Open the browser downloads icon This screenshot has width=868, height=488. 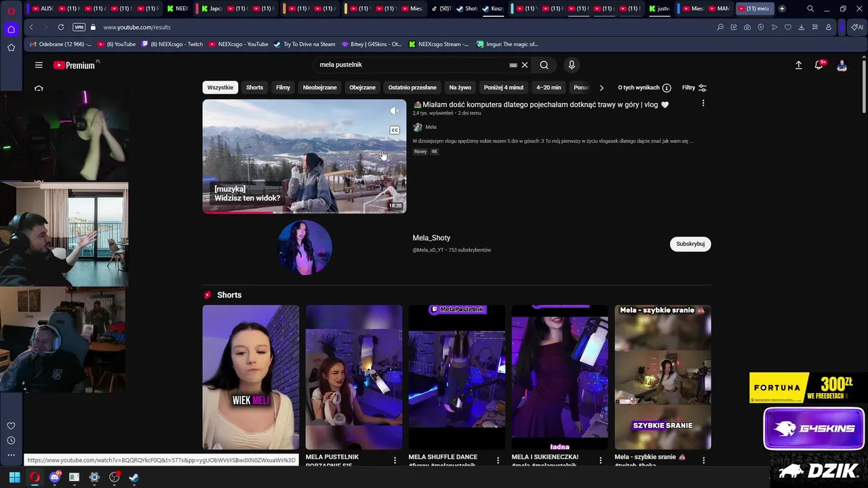click(802, 27)
